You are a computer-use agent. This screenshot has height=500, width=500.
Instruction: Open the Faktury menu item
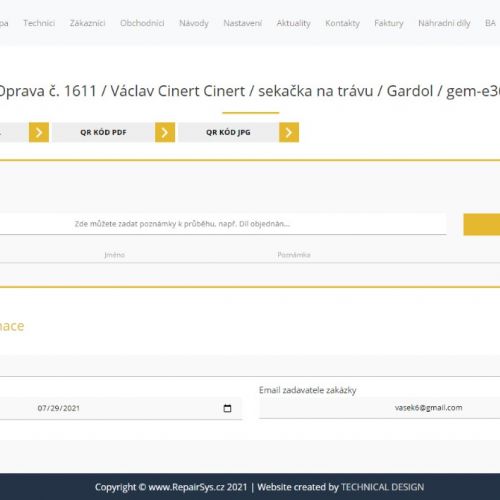[x=389, y=23]
